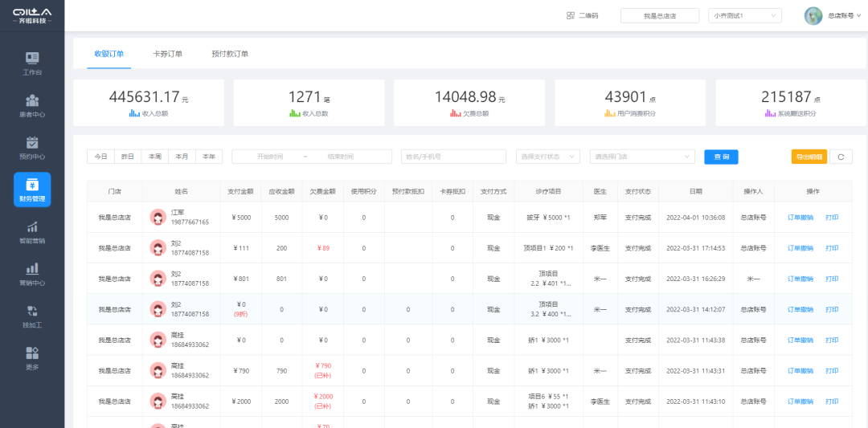This screenshot has width=868, height=428.
Task: Open 财务管理 finance management in the sidebar
Action: click(x=32, y=190)
